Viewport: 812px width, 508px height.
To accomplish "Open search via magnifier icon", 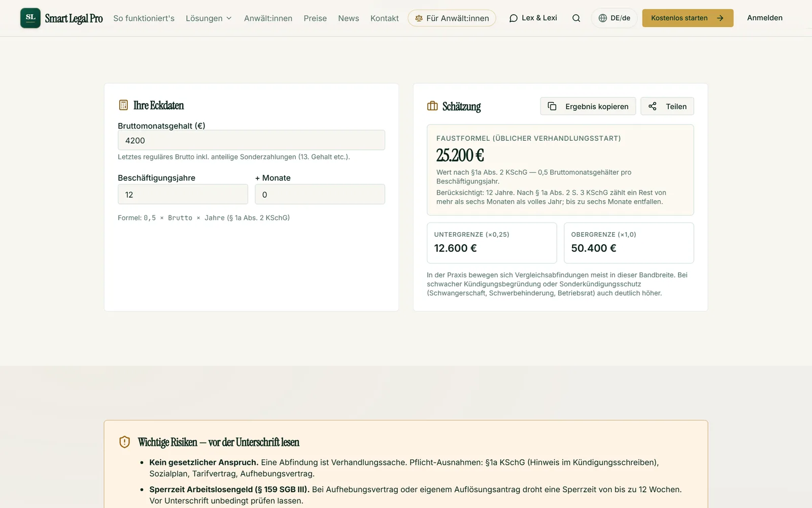I will (x=576, y=18).
